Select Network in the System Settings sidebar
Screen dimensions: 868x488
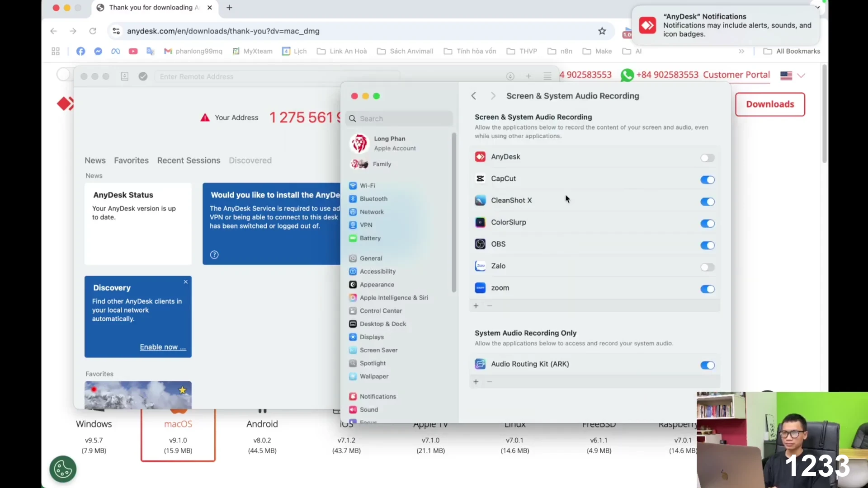(x=366, y=212)
